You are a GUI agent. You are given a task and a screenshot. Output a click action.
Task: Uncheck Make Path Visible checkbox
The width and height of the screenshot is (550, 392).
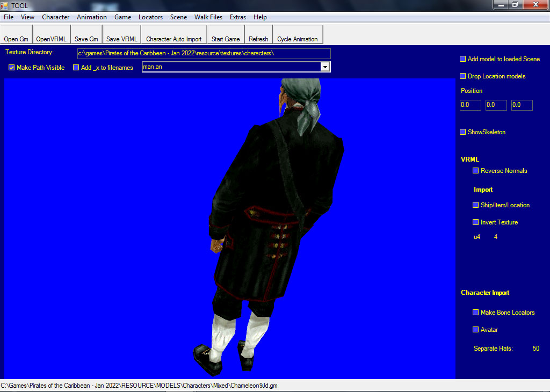pos(12,68)
